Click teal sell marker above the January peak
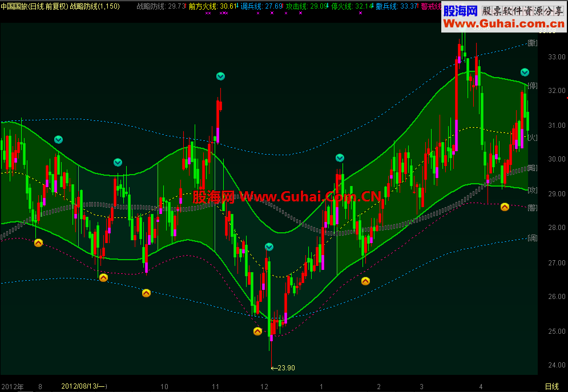 coord(340,158)
